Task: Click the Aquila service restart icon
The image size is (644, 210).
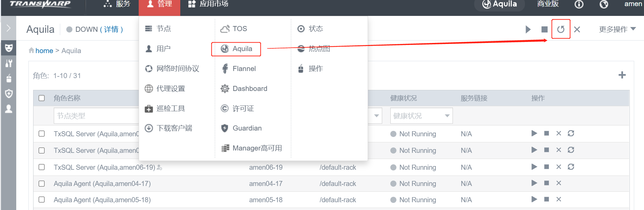Action: click(560, 29)
